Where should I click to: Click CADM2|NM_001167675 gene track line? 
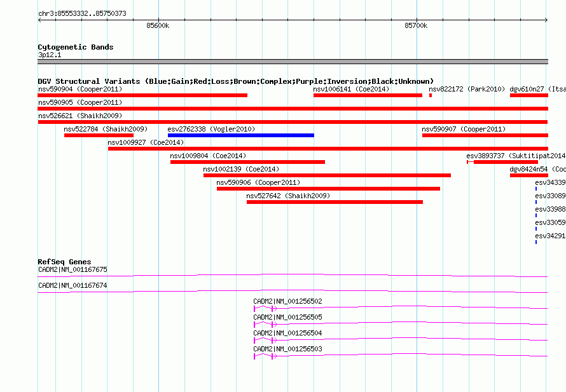[x=293, y=276]
